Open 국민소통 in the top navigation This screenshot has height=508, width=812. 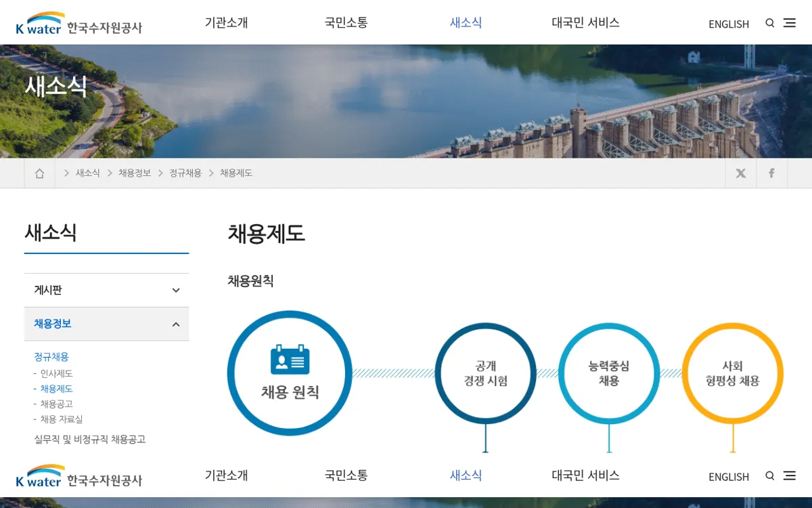coord(346,22)
